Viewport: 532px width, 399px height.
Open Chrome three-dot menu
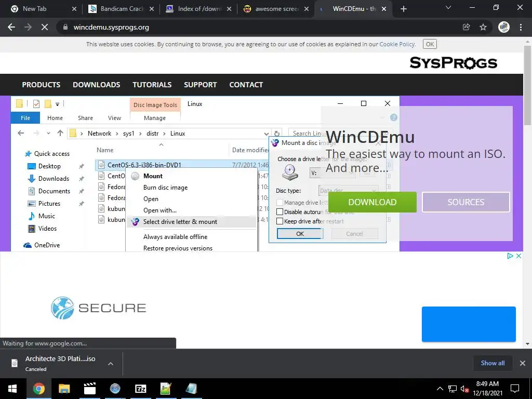point(521,27)
